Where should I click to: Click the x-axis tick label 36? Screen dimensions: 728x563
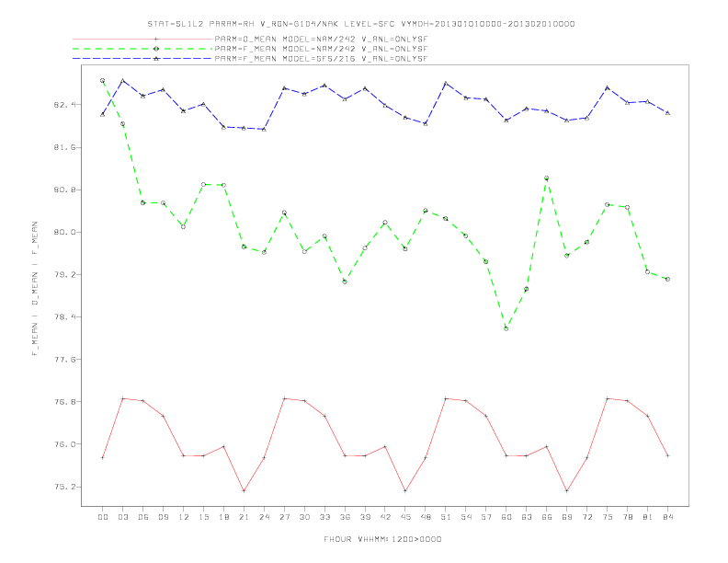[x=345, y=517]
